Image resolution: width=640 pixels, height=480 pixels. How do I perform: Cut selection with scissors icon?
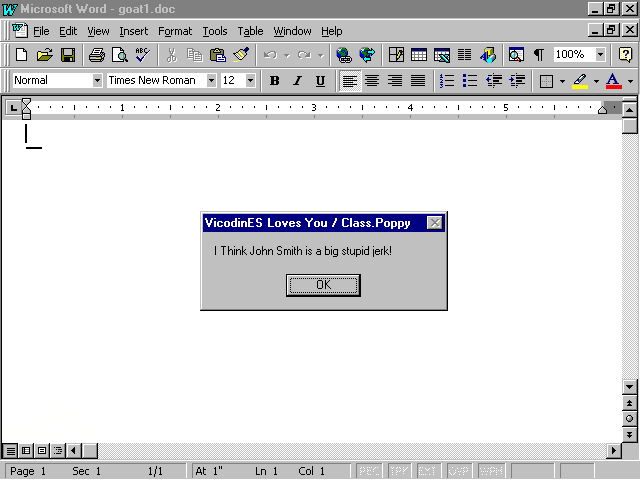(172, 54)
